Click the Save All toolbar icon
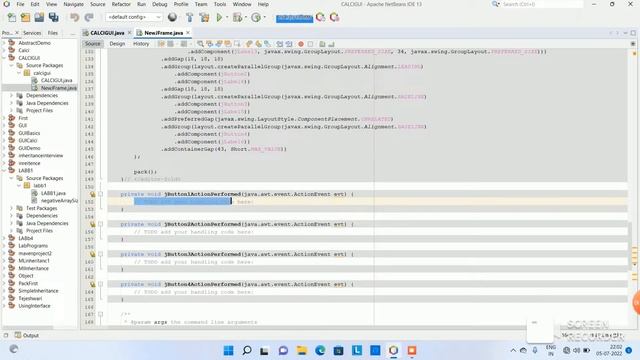 tap(53, 17)
